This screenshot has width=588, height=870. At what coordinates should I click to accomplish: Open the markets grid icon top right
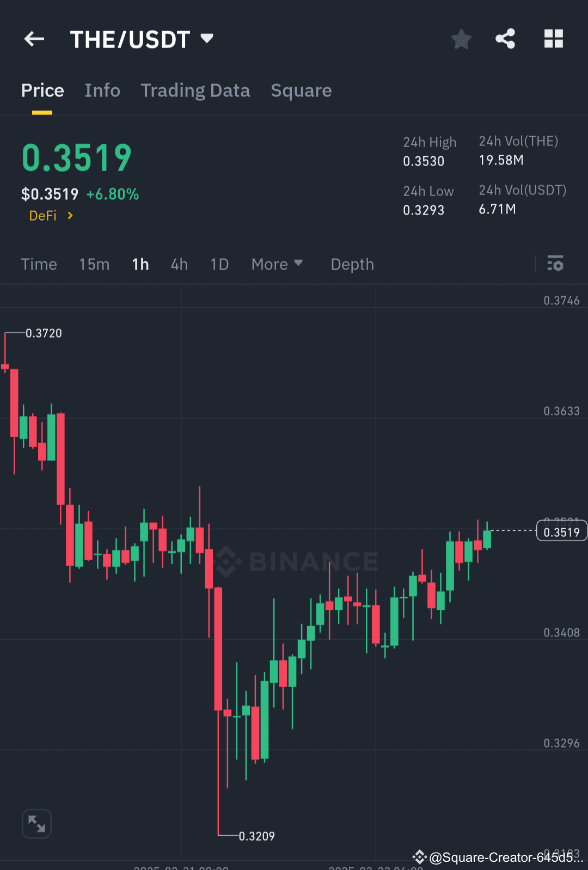[553, 39]
